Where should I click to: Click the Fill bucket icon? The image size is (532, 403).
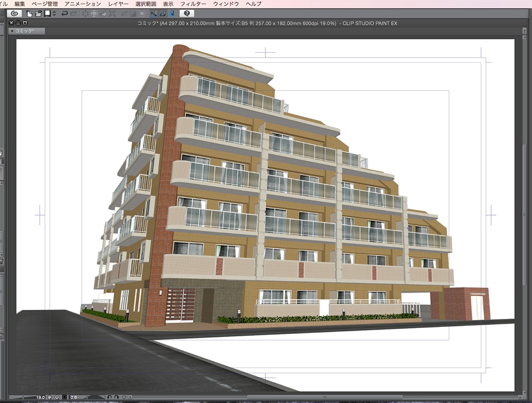[x=103, y=14]
